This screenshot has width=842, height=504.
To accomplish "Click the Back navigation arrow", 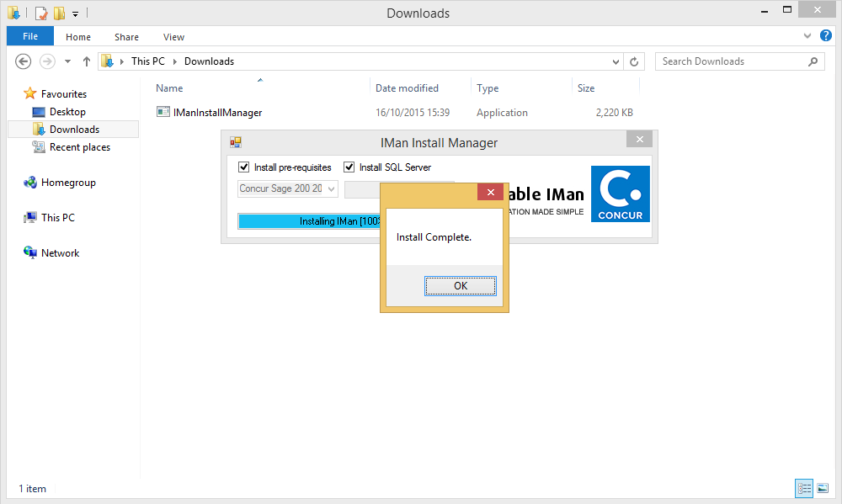I will [24, 61].
